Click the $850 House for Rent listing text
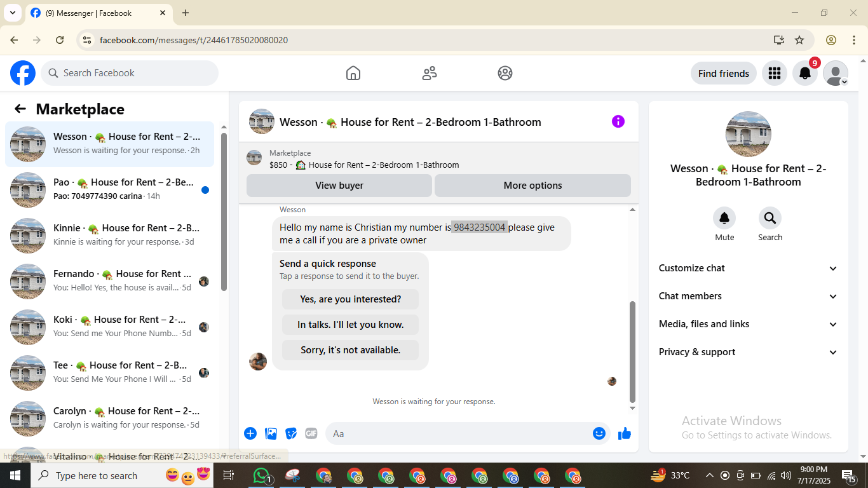This screenshot has width=868, height=488. pos(364,165)
